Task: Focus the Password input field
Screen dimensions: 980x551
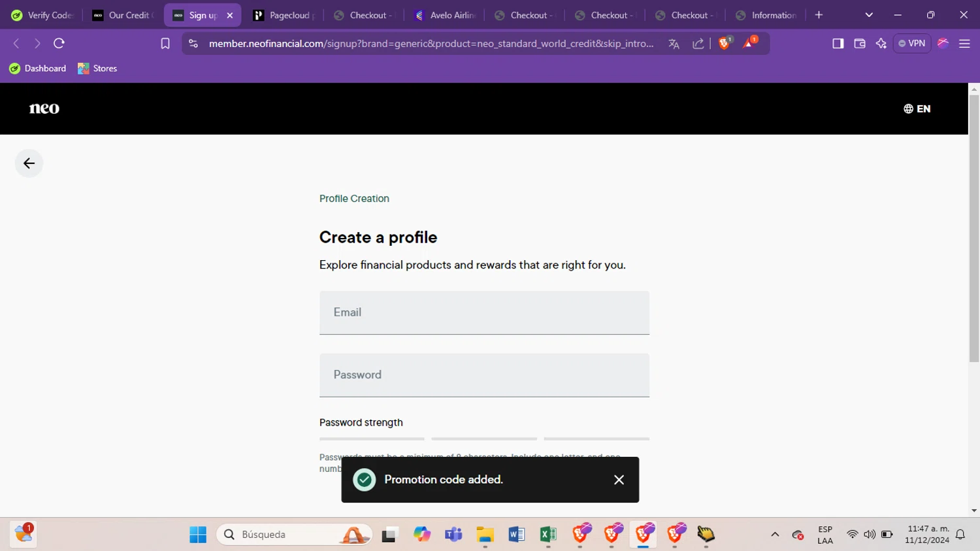Action: click(484, 375)
